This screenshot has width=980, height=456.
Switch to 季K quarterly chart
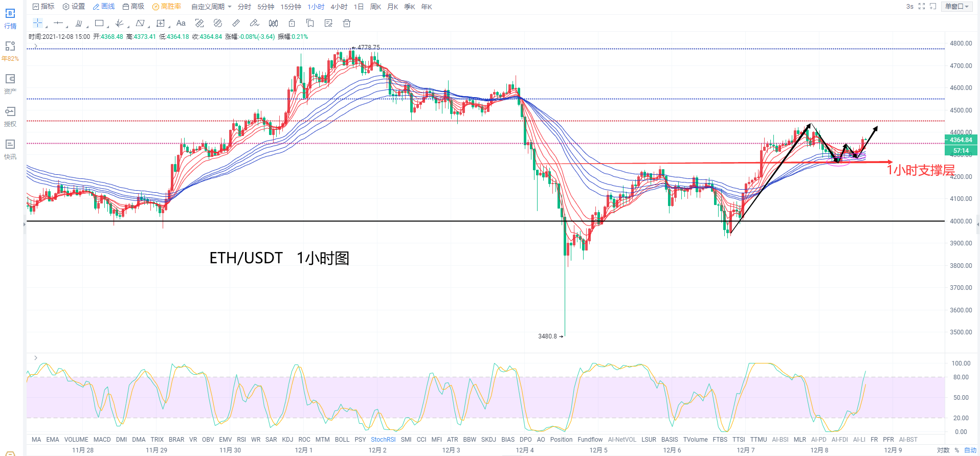click(410, 7)
